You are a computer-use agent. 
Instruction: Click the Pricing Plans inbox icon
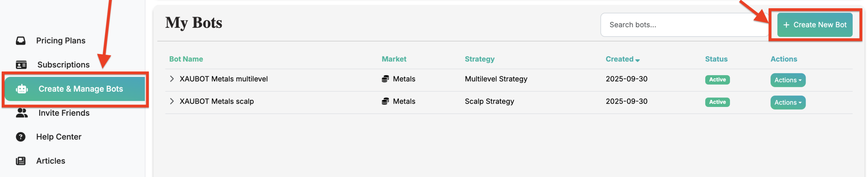coord(21,41)
